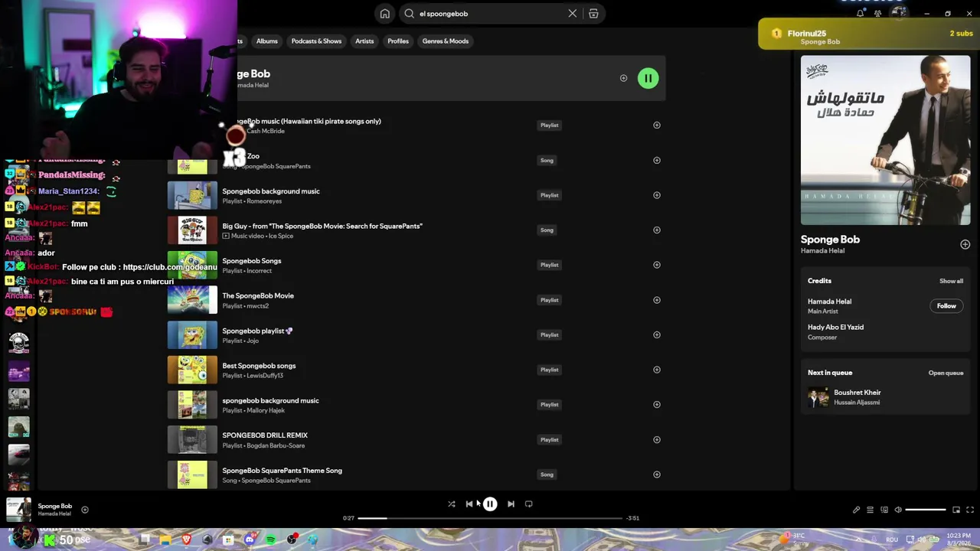Add The SpongeBob Movie playlist to library
The width and height of the screenshot is (980, 551).
656,300
